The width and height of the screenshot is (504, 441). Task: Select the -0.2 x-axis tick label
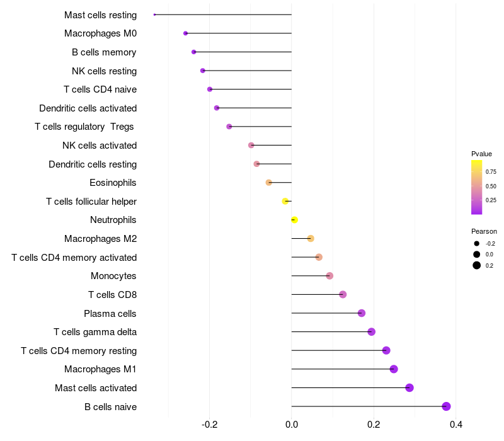[210, 425]
